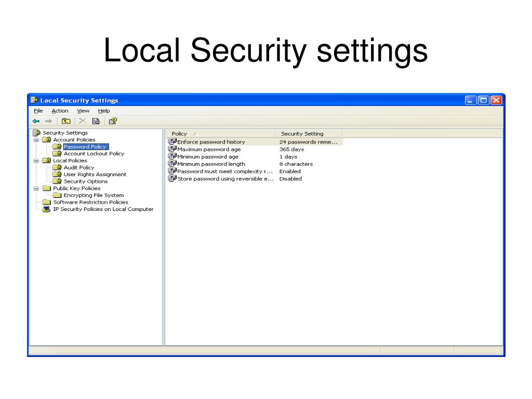Collapse the Local Policies tree node
532x399 pixels.
click(36, 161)
